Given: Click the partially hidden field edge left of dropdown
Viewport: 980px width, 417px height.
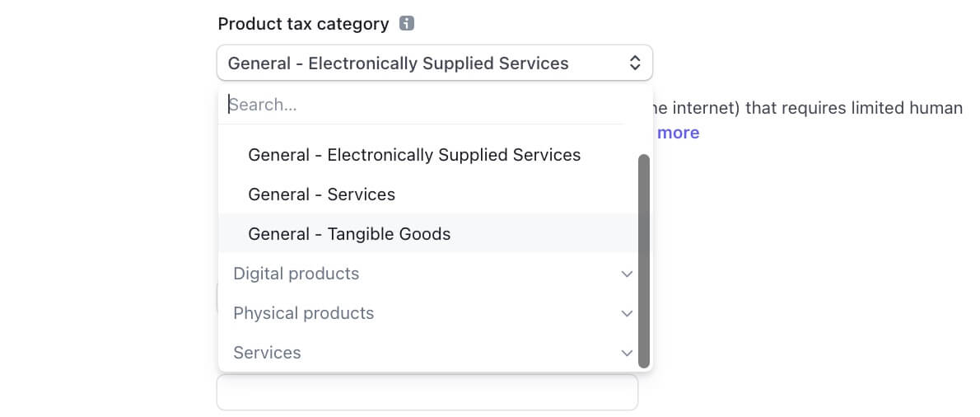Looking at the screenshot, I should click(217, 298).
